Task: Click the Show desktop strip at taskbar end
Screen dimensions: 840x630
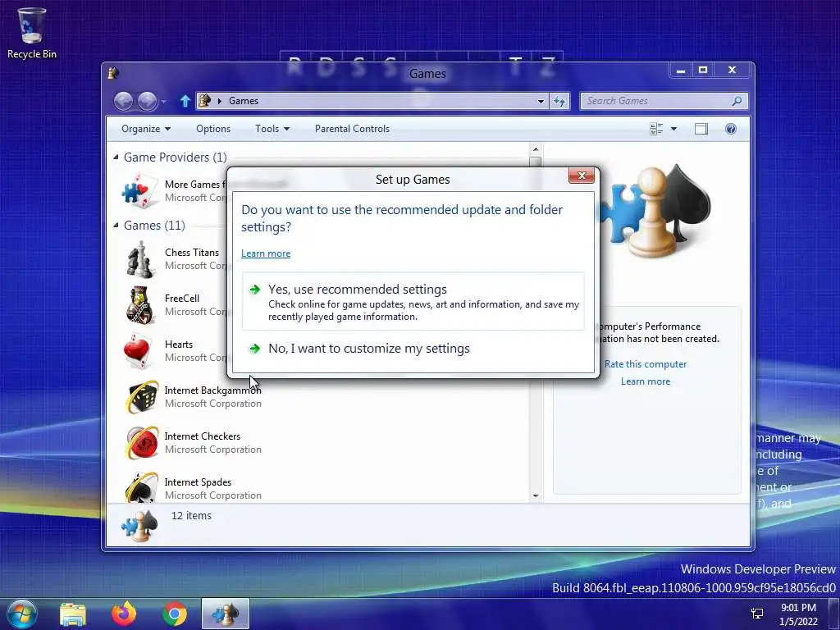Action: (x=834, y=614)
